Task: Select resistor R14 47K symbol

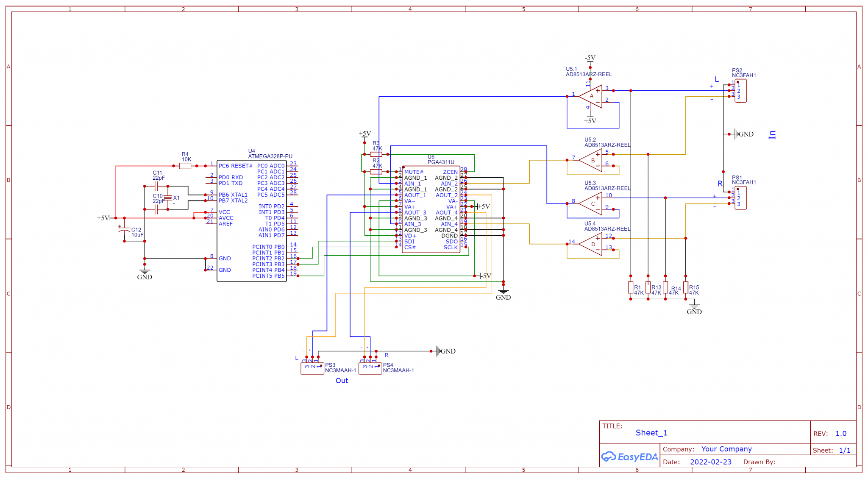Action: 665,287
